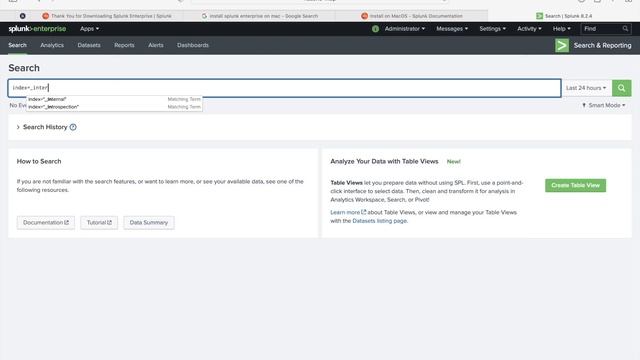Click the Documentation button
This screenshot has width=640, height=360.
46,222
